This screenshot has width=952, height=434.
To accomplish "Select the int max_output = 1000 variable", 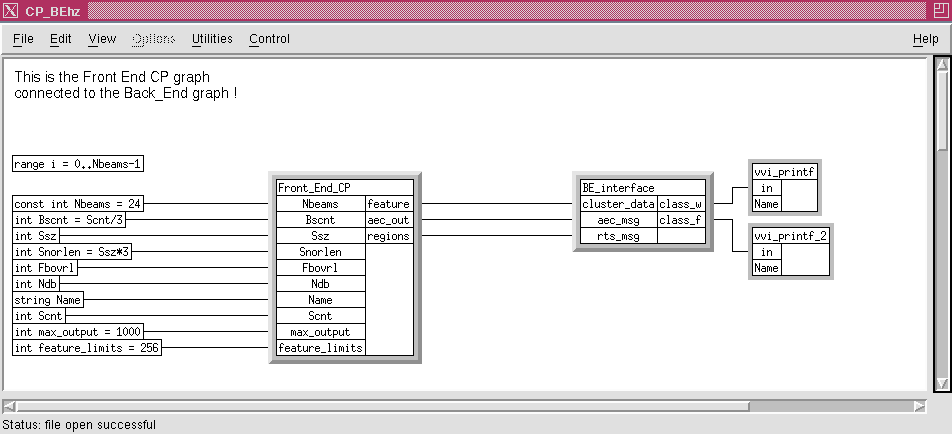I will pos(78,332).
